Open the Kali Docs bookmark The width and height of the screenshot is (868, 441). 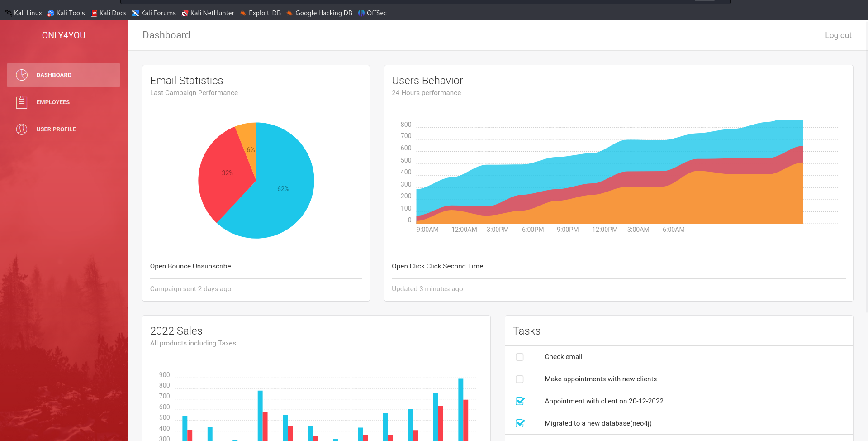pos(109,13)
